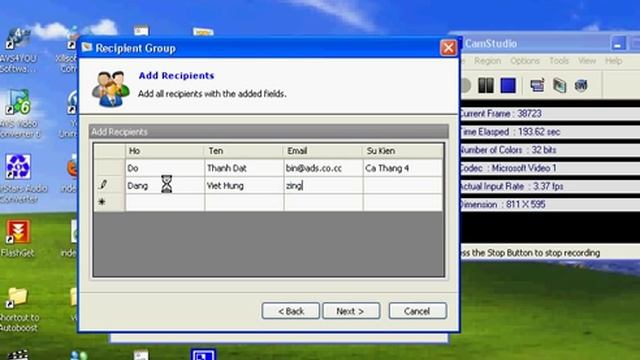Open the Options menu in CamStudio
Screen dimensions: 640x360
525,61
